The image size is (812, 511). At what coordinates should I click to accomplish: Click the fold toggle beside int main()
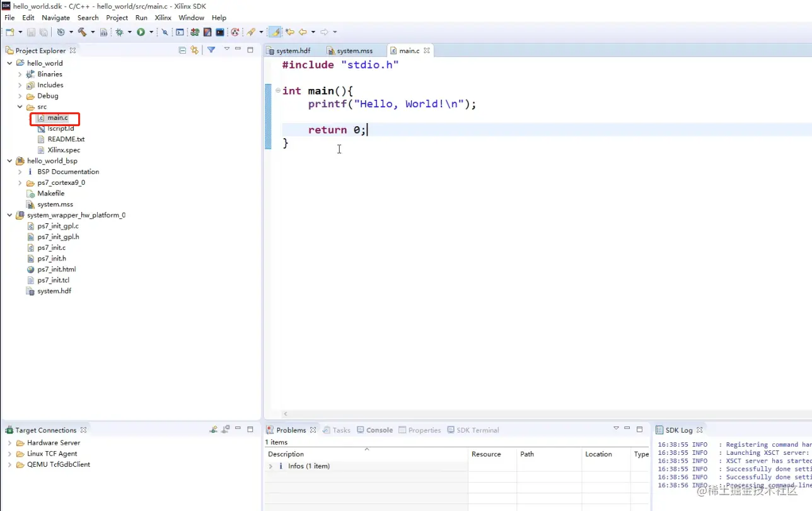278,91
